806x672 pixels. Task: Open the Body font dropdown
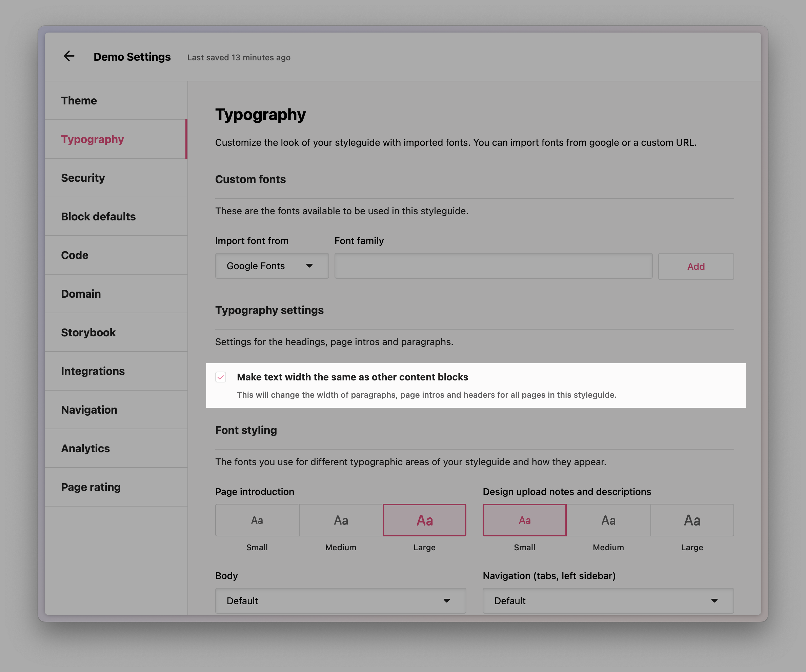pyautogui.click(x=341, y=601)
